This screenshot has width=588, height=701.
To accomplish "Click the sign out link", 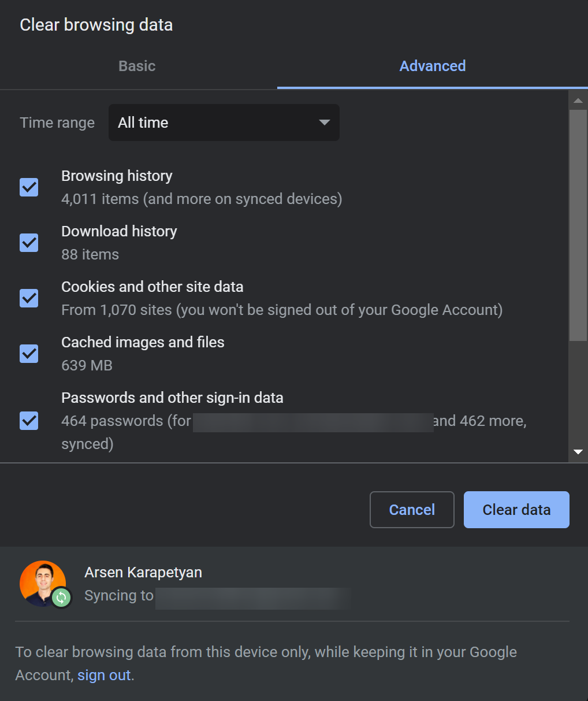I will pos(104,674).
